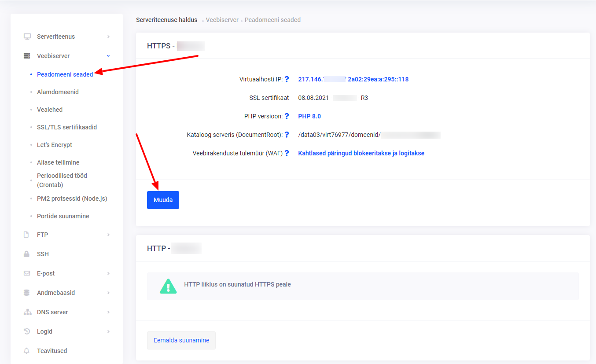Click the Serveriteenus monitor icon

point(27,37)
